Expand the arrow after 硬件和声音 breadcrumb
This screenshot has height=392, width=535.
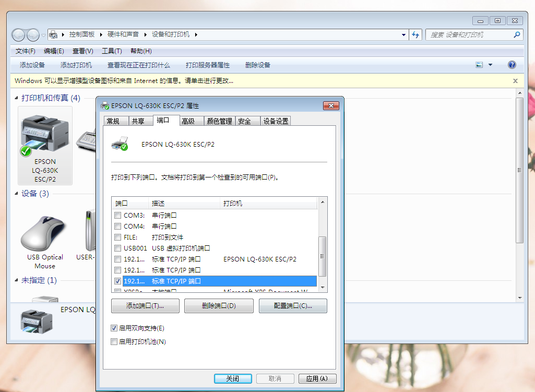coord(145,34)
